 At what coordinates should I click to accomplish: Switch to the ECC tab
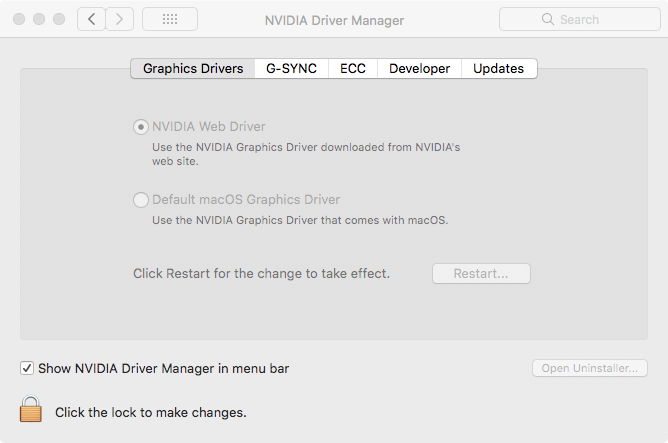[353, 68]
